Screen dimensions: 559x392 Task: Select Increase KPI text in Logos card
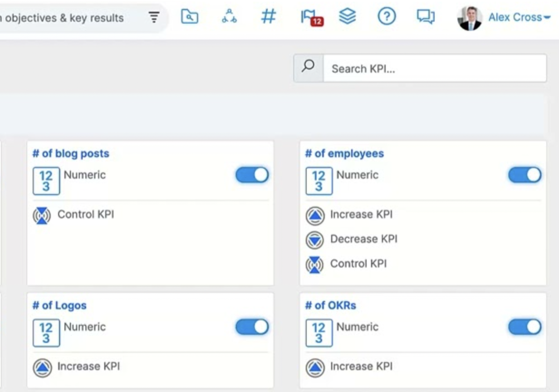pos(88,366)
